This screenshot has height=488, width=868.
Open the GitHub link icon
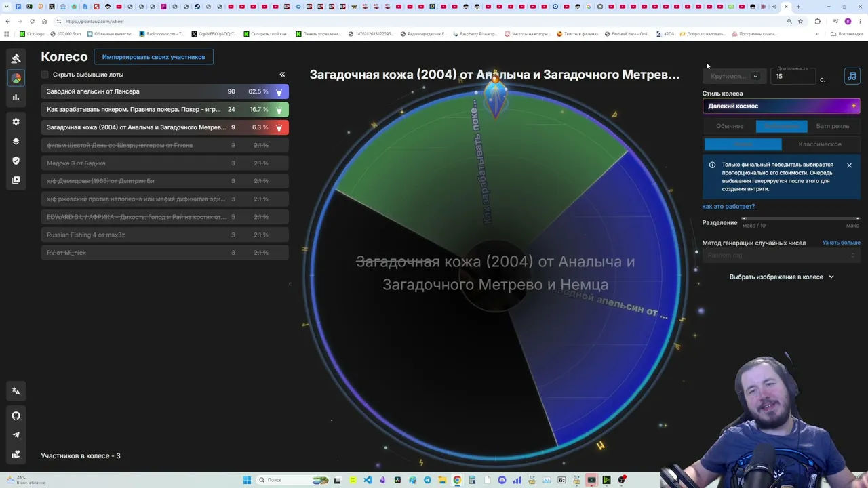tap(16, 415)
